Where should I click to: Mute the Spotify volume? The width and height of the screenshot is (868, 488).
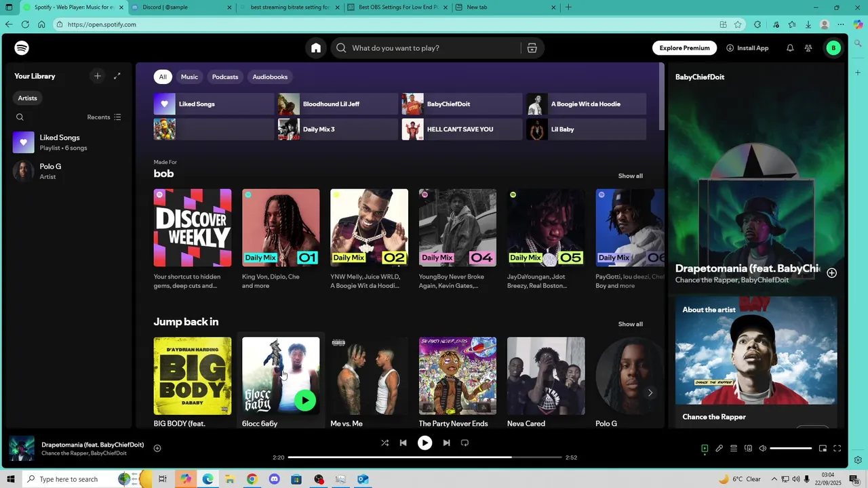(763, 448)
